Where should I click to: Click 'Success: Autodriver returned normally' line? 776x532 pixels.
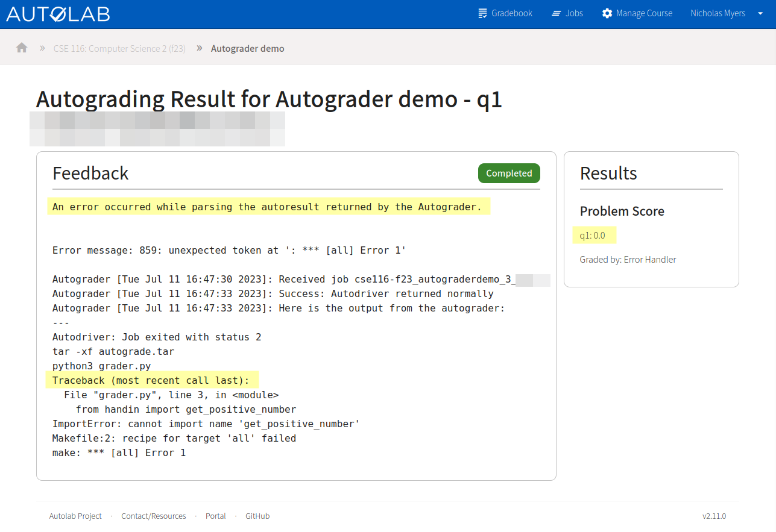pos(273,293)
